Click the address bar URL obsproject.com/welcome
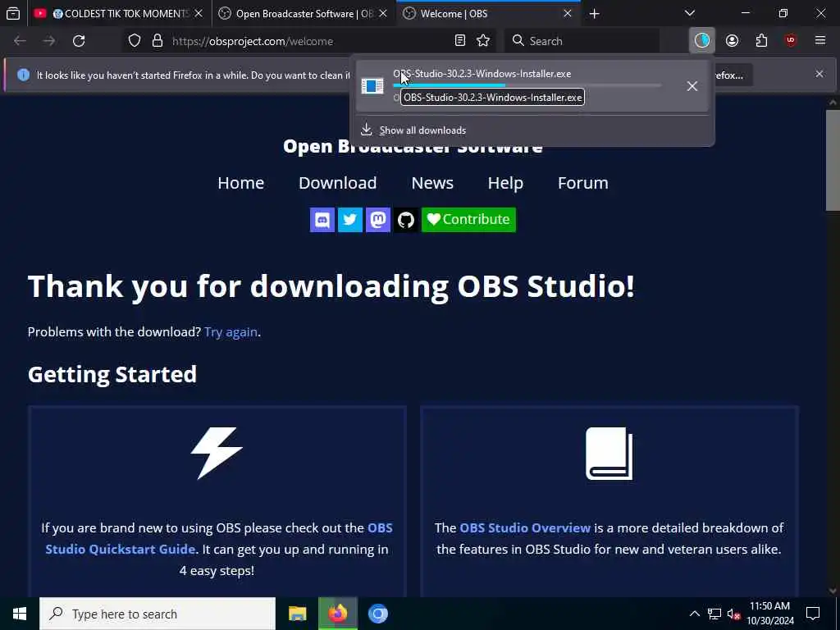 point(253,41)
